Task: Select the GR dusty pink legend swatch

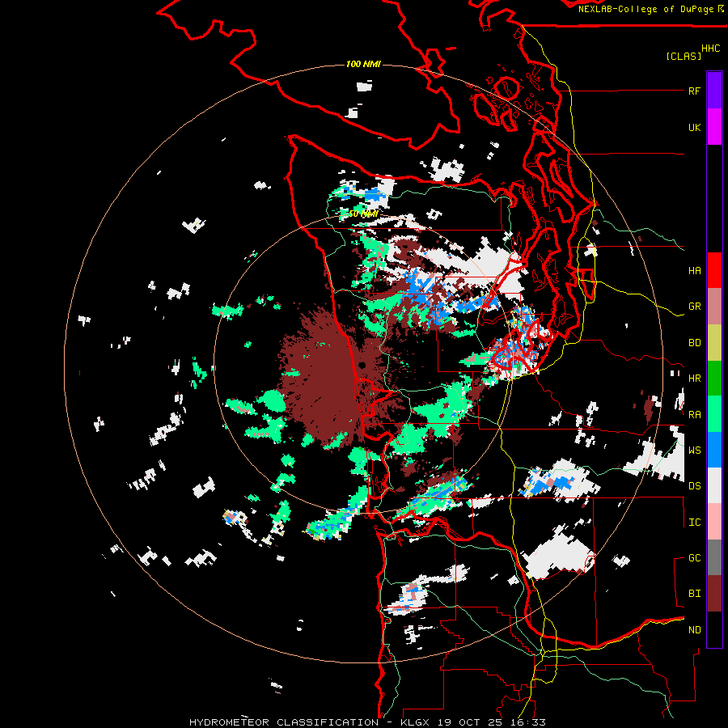Action: pyautogui.click(x=714, y=307)
